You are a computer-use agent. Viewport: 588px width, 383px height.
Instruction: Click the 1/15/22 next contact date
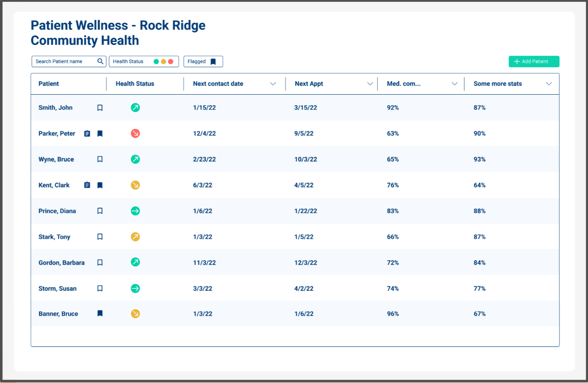204,108
